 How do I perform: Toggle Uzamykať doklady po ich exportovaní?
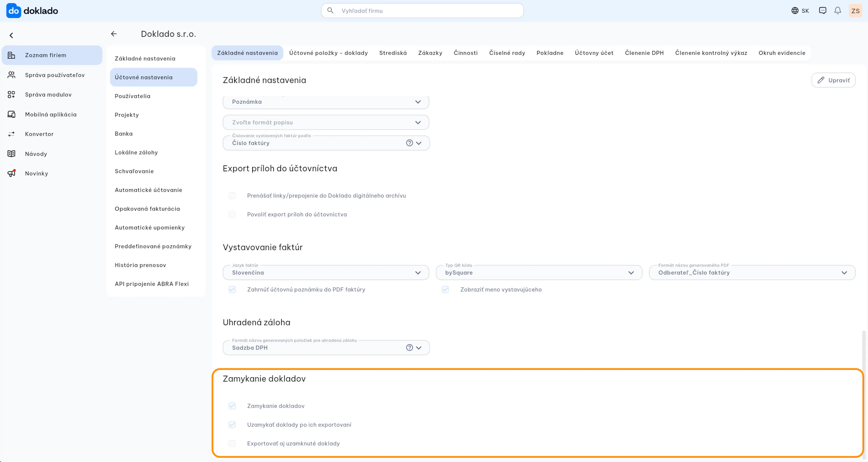tap(232, 425)
